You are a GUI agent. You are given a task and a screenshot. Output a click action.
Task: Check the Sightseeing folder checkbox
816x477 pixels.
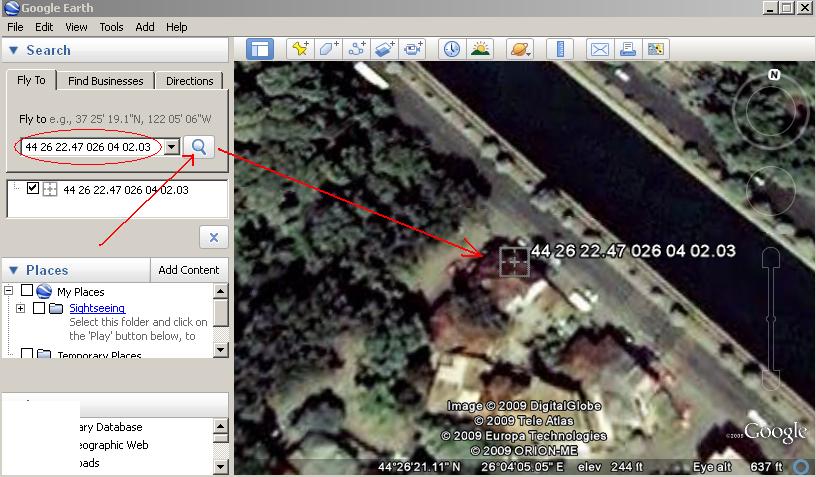39,307
